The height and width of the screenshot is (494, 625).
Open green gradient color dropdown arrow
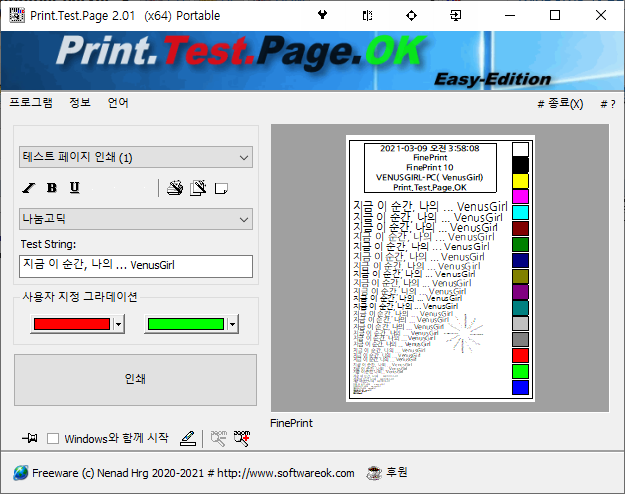[232, 324]
